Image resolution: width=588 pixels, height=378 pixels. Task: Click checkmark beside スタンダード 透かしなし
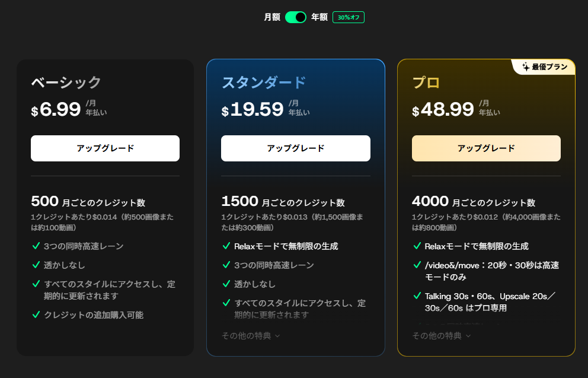(226, 284)
